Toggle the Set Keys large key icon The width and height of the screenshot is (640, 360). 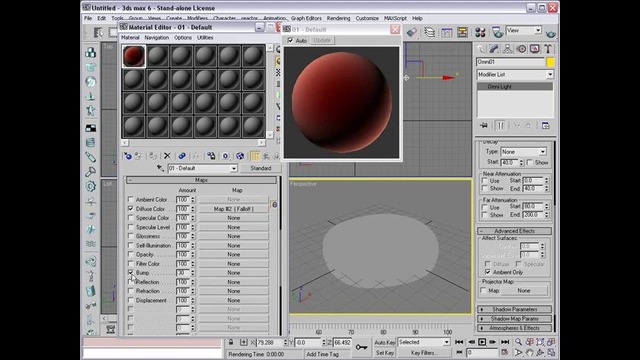tap(361, 347)
